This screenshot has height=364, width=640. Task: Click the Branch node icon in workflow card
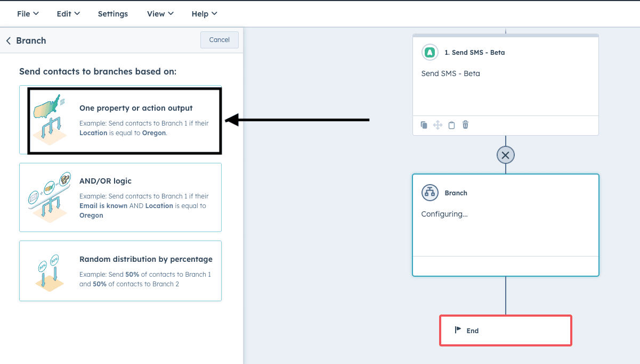[x=430, y=193]
